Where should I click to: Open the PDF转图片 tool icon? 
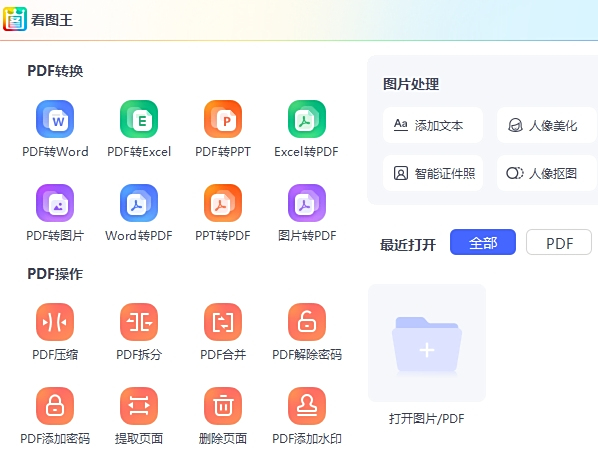[55, 203]
